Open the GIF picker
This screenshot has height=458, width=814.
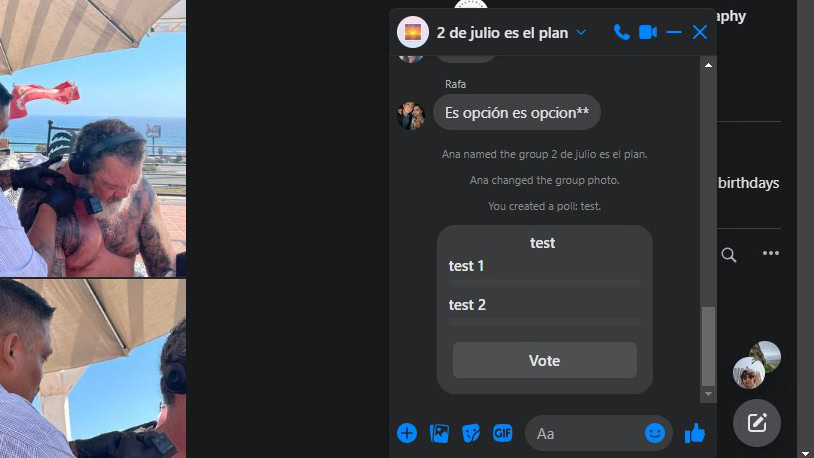pyautogui.click(x=503, y=433)
